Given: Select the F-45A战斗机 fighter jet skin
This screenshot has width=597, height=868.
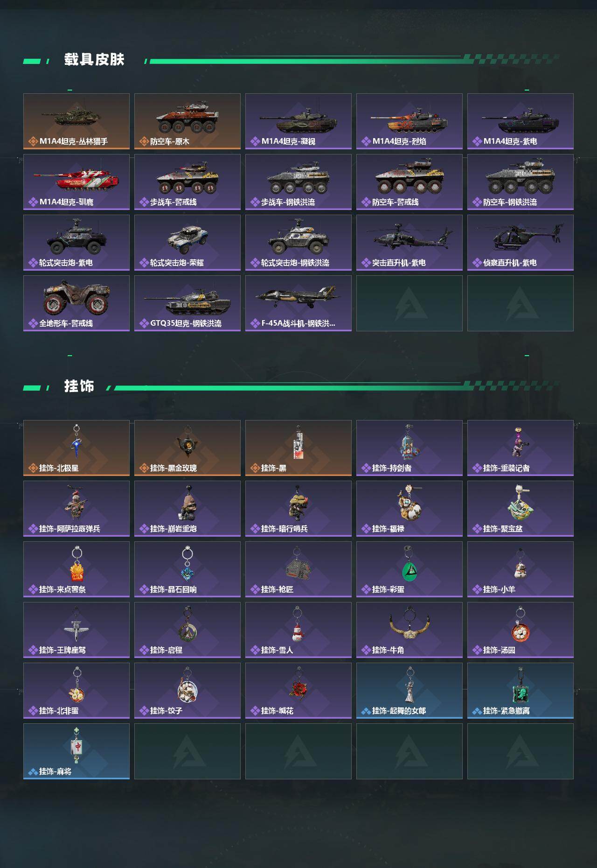Looking at the screenshot, I should [x=298, y=303].
